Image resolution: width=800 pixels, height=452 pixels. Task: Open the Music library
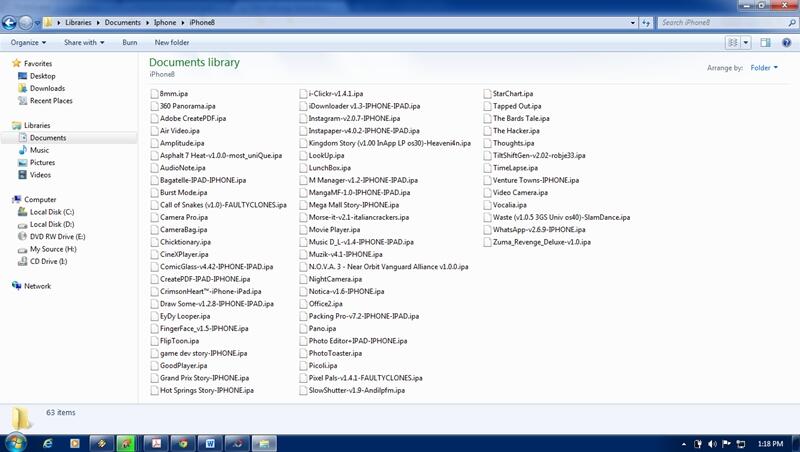39,150
